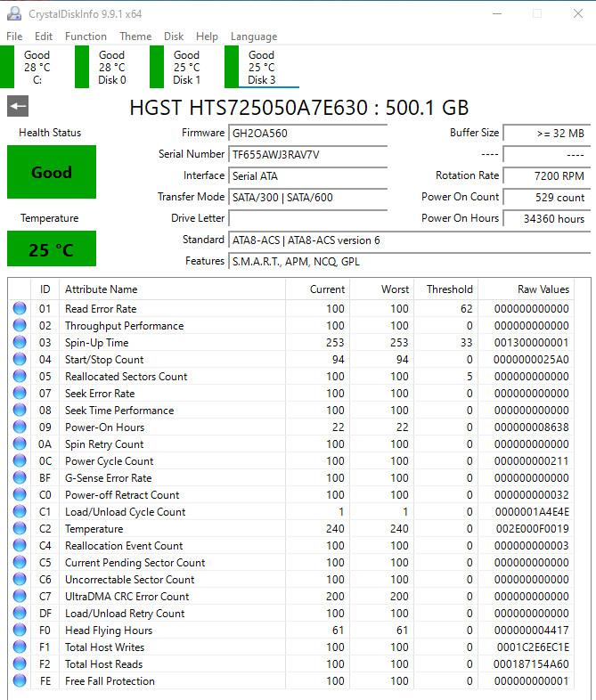Click the status orb for Total Host Writes
Image resolution: width=596 pixels, height=700 pixels.
pyautogui.click(x=20, y=647)
